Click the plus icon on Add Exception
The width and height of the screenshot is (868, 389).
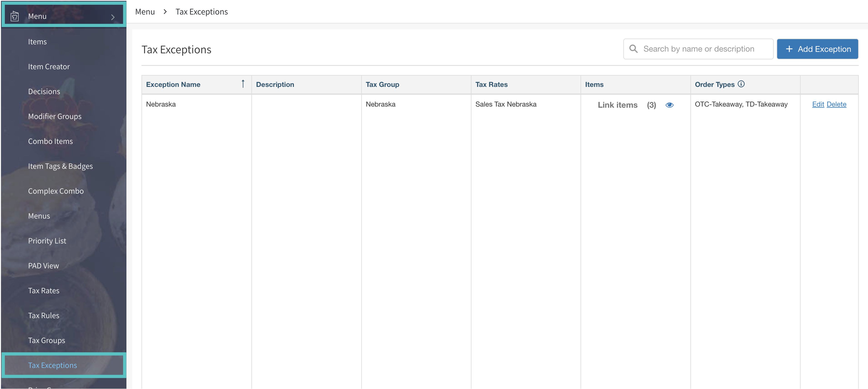pos(789,49)
